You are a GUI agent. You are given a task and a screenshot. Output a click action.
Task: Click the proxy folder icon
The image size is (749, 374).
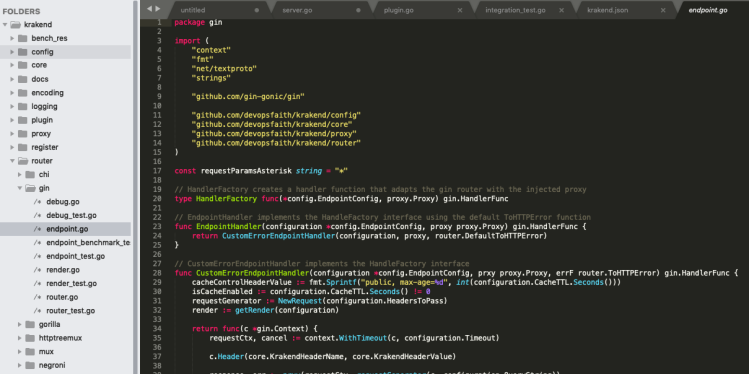pyautogui.click(x=22, y=134)
